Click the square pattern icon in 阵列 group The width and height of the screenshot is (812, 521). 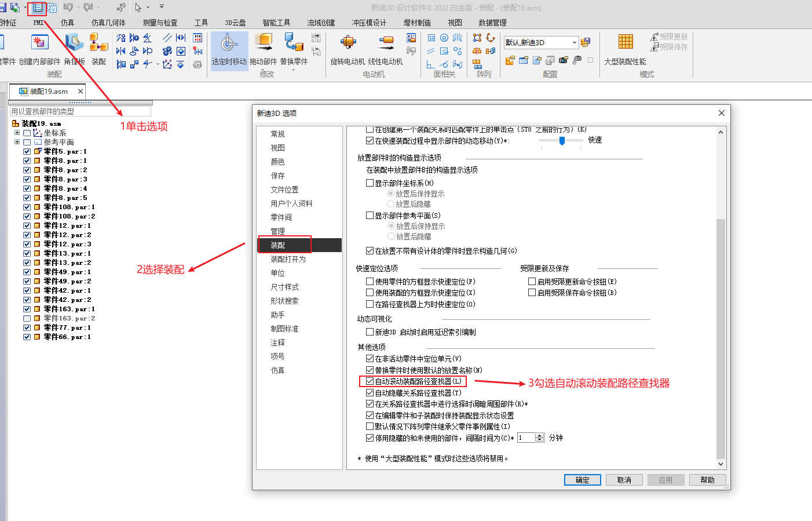pyautogui.click(x=477, y=38)
